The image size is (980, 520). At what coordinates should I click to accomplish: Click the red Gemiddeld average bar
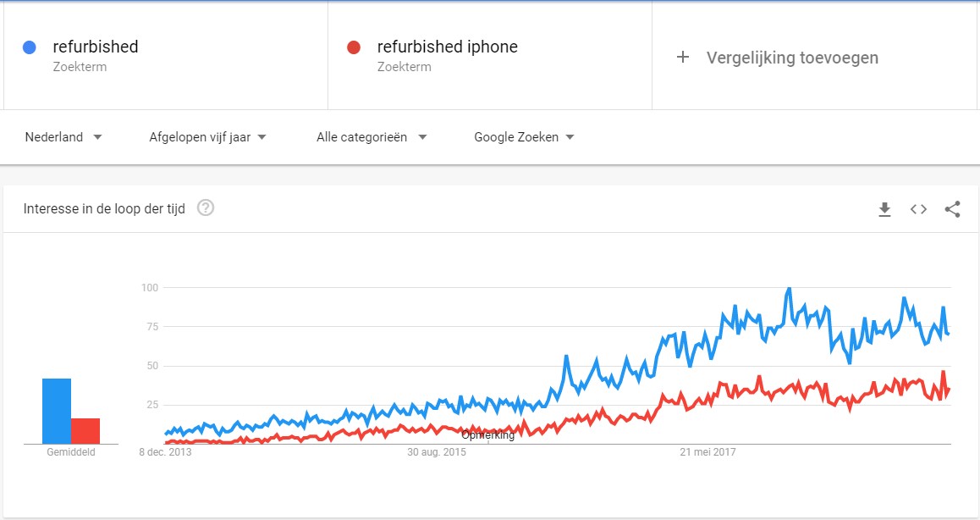click(85, 431)
